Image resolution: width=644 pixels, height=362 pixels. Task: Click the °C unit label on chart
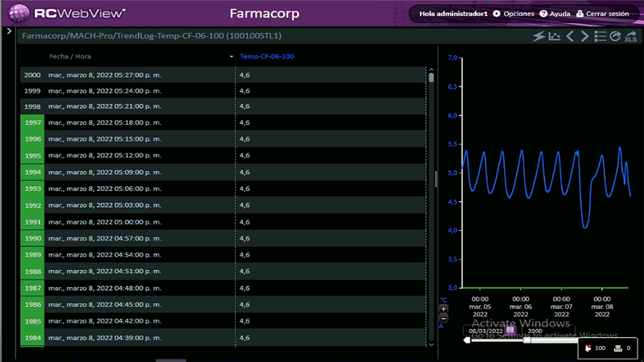tap(444, 300)
